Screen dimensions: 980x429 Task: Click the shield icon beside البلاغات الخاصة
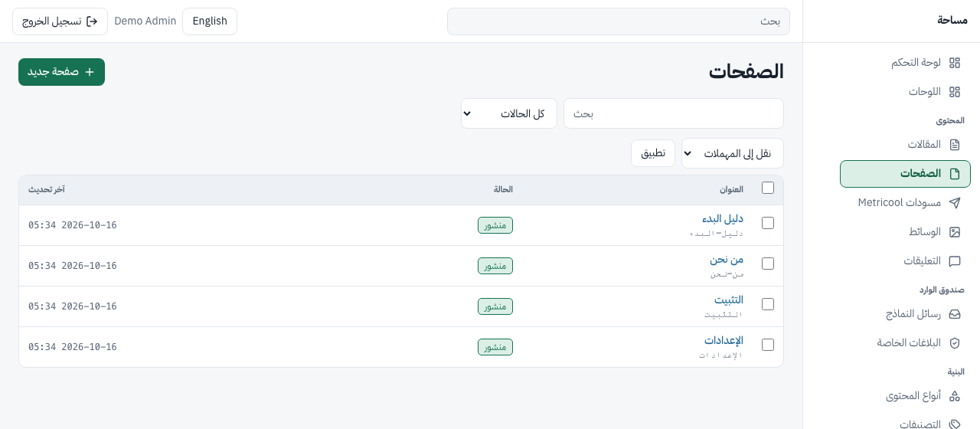[955, 343]
